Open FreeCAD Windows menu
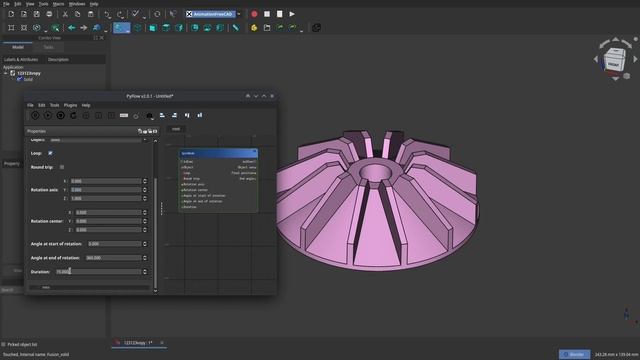 [77, 4]
